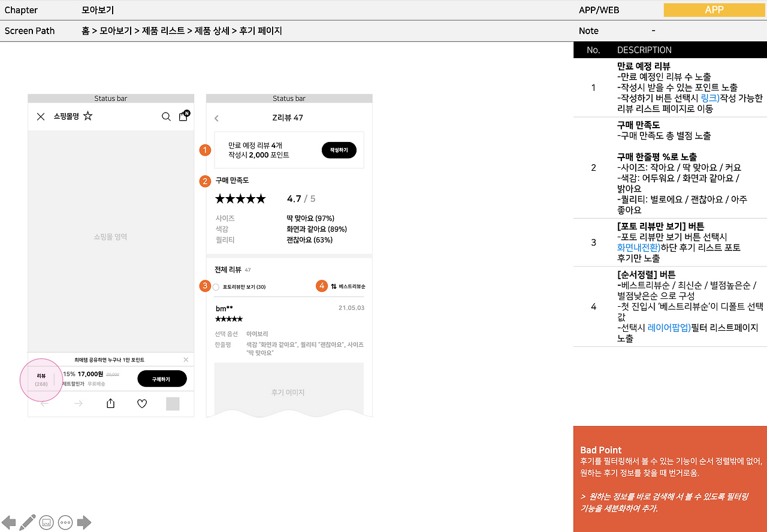
Task: Open the cart icon with the N badge
Action: [x=183, y=117]
